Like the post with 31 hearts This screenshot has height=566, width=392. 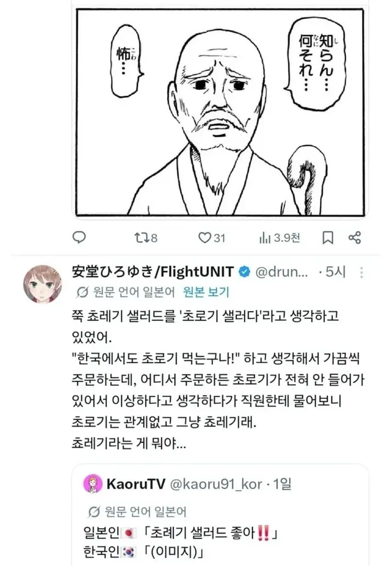tap(212, 238)
